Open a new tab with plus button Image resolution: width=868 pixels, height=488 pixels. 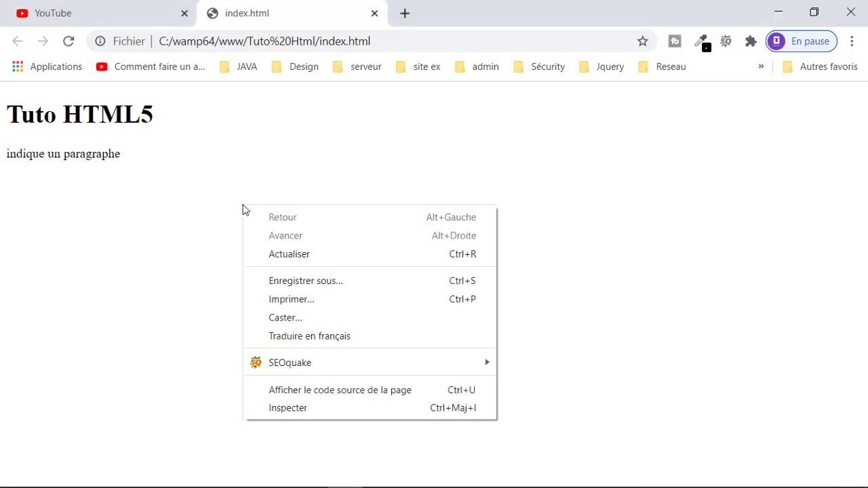coord(405,14)
